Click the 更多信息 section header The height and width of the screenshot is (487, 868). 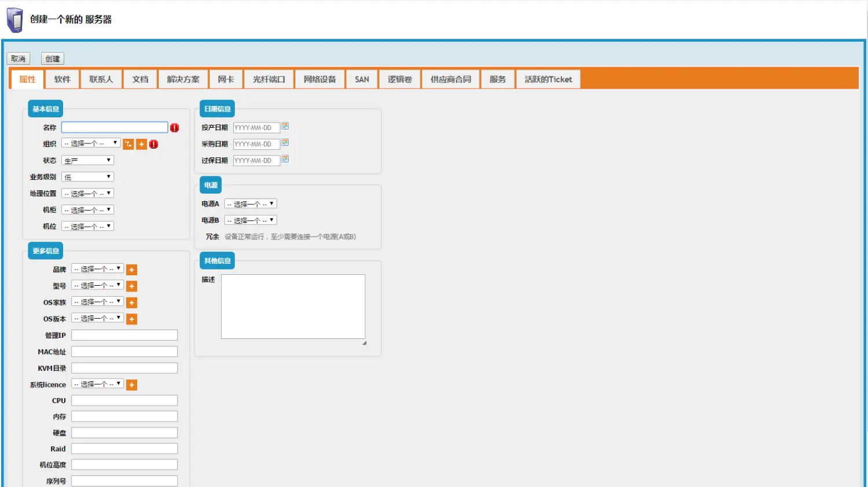click(46, 251)
